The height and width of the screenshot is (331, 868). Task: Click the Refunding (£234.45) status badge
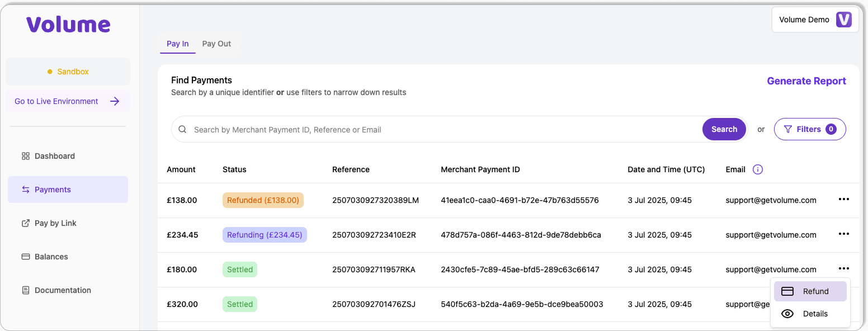click(x=265, y=235)
